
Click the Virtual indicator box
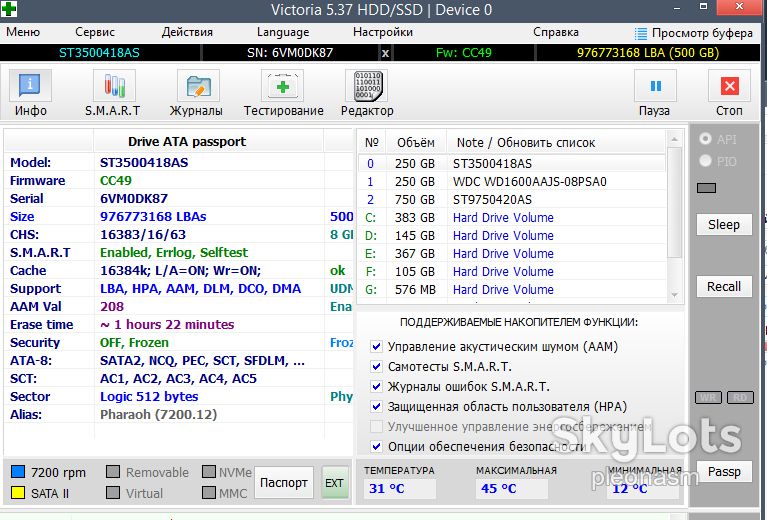pyautogui.click(x=113, y=492)
